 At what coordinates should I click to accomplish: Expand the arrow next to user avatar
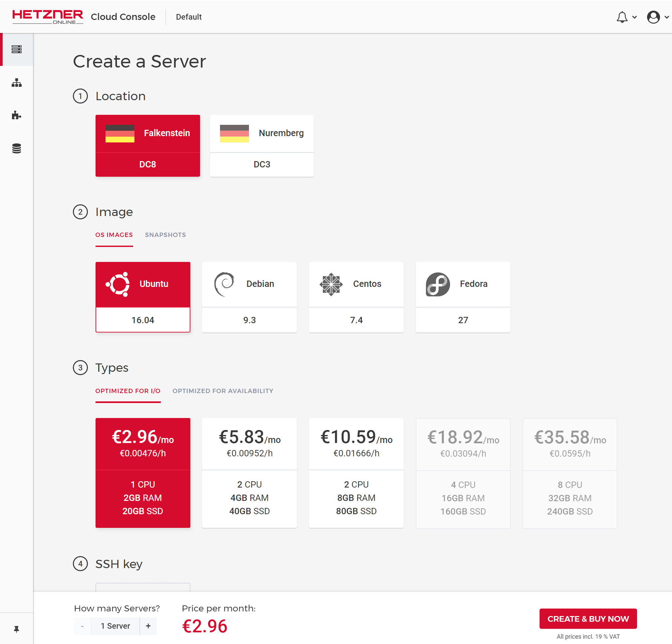[667, 17]
